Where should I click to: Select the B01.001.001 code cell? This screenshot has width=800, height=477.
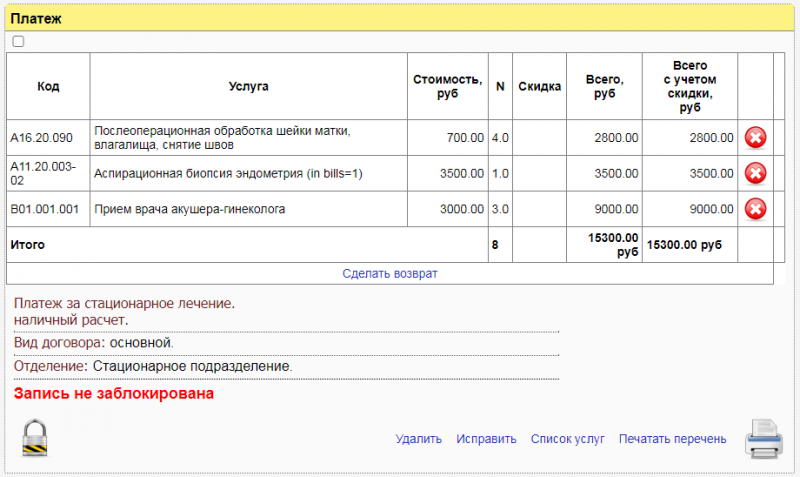pos(44,209)
